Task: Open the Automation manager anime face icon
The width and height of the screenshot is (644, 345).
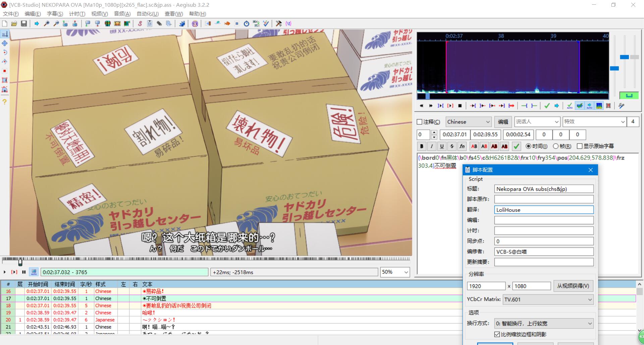Action: [195, 23]
